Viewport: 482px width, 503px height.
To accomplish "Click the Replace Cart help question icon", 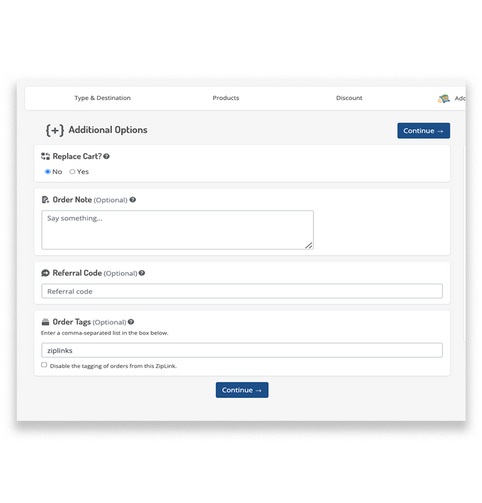I will point(106,156).
